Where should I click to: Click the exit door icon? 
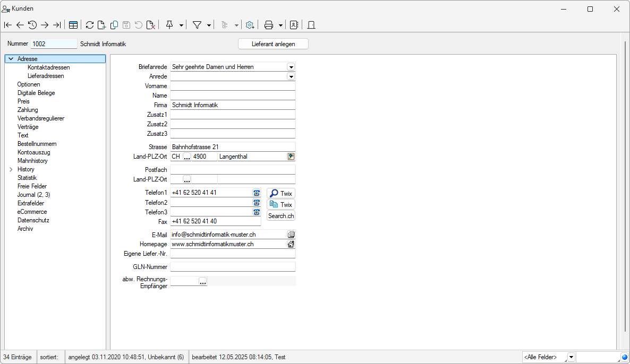(x=311, y=25)
